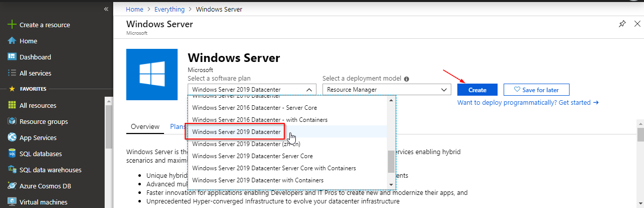Viewport: 644px width, 208px height.
Task: Choose Windows Server 2019 Datacenter plan
Action: tap(287, 131)
